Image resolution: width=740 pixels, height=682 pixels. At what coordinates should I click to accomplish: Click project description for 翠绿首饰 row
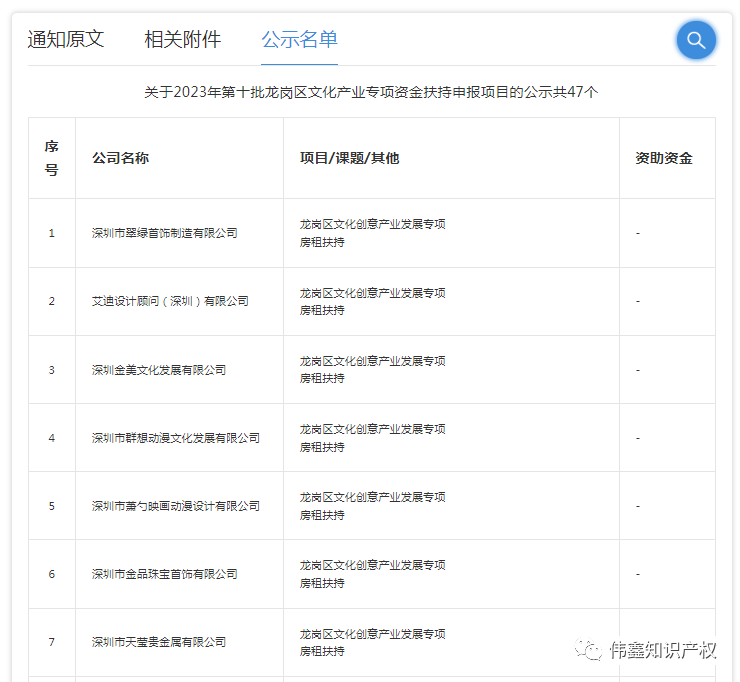pyautogui.click(x=373, y=233)
